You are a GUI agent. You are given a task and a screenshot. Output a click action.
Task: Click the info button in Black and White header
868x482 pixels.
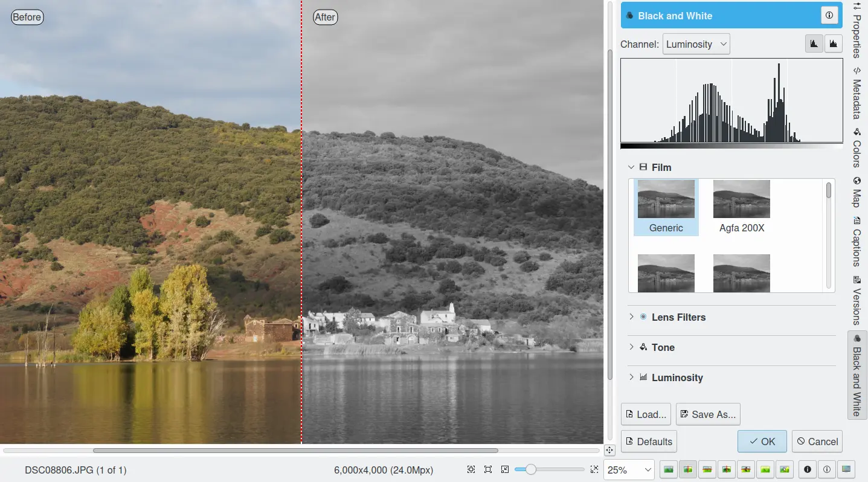coord(829,16)
